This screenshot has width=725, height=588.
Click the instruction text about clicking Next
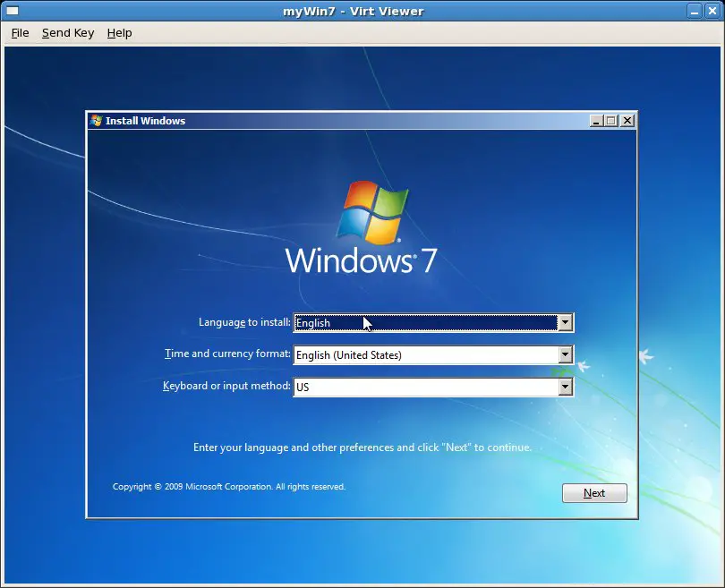[362, 447]
